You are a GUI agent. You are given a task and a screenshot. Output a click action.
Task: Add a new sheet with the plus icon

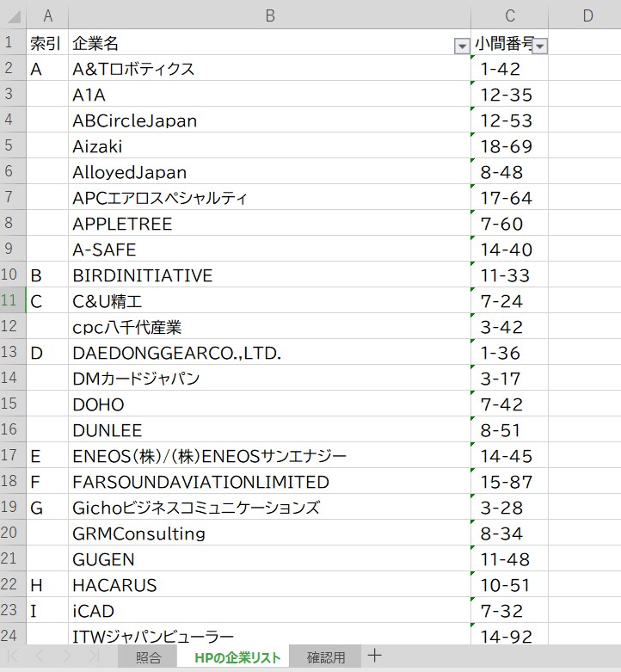coord(374,656)
